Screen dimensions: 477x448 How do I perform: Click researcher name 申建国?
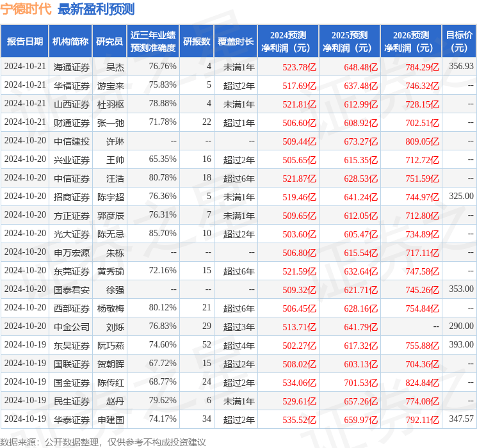[111, 419]
